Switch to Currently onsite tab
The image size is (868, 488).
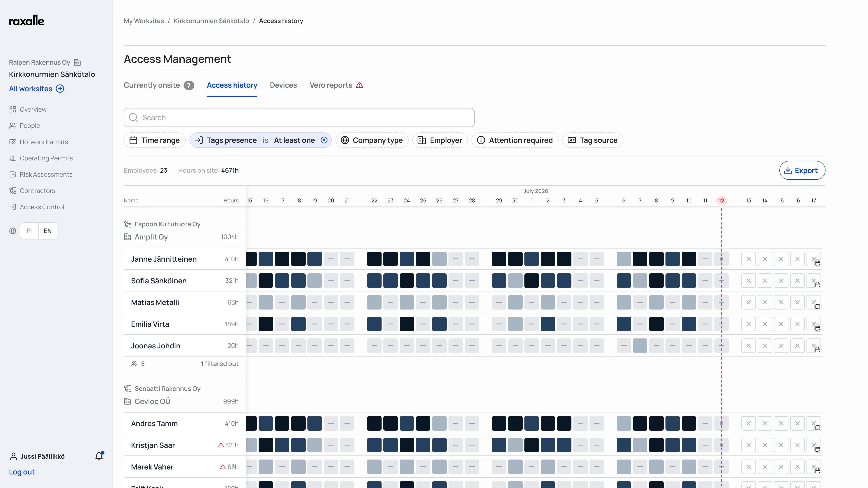point(159,85)
